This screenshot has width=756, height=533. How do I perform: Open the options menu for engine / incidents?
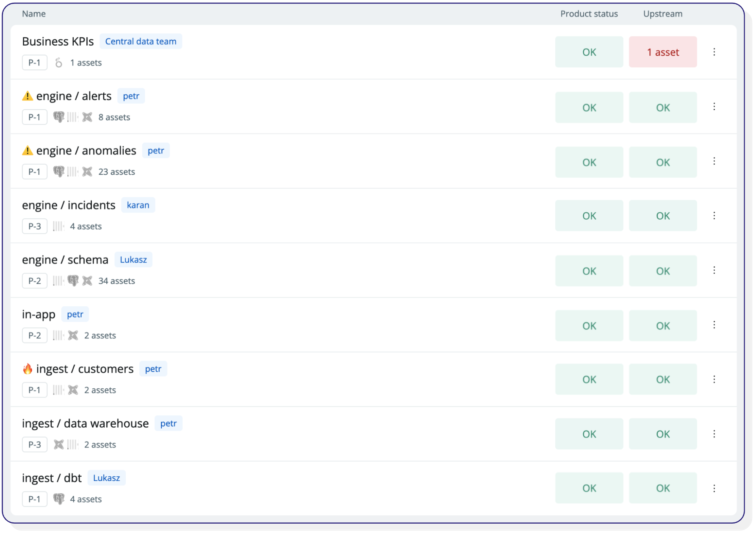tap(714, 216)
